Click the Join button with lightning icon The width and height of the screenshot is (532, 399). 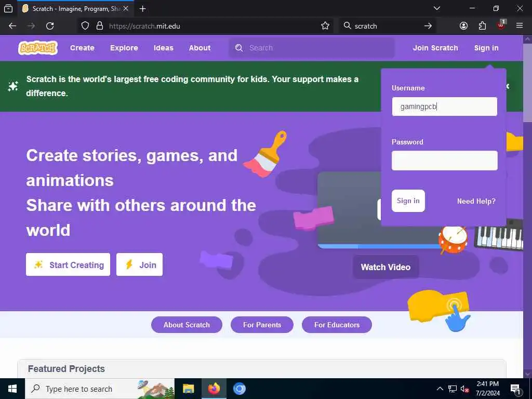coord(139,264)
